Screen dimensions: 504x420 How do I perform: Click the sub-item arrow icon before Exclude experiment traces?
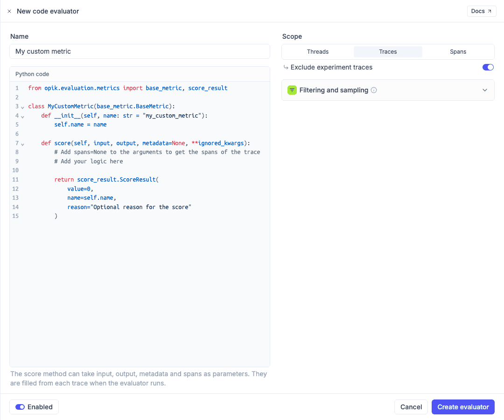coord(286,67)
